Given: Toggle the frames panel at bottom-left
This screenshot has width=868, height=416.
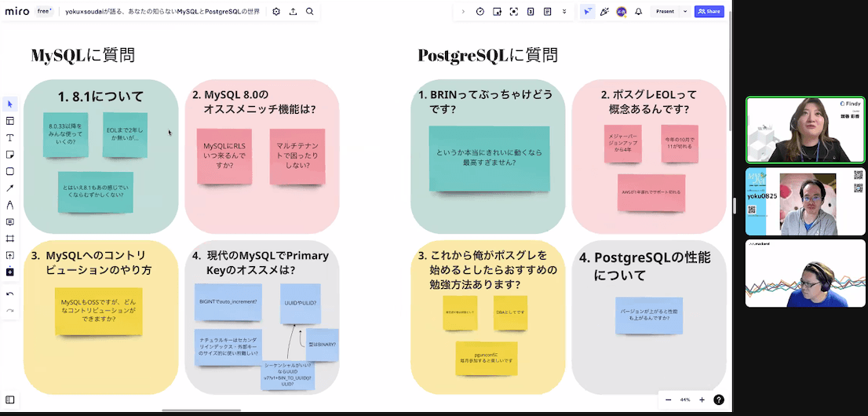Looking at the screenshot, I should (10, 400).
